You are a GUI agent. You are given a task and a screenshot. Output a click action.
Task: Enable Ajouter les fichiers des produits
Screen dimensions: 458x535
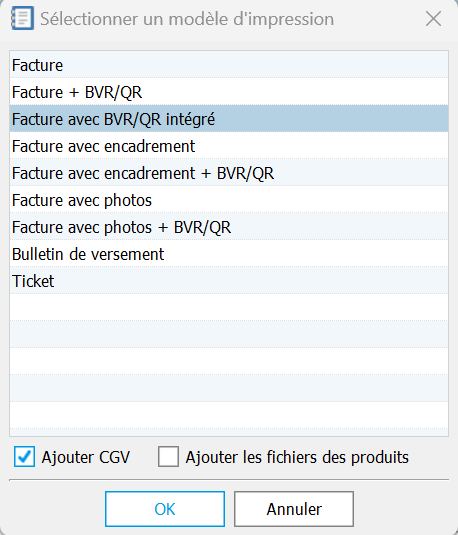(168, 457)
